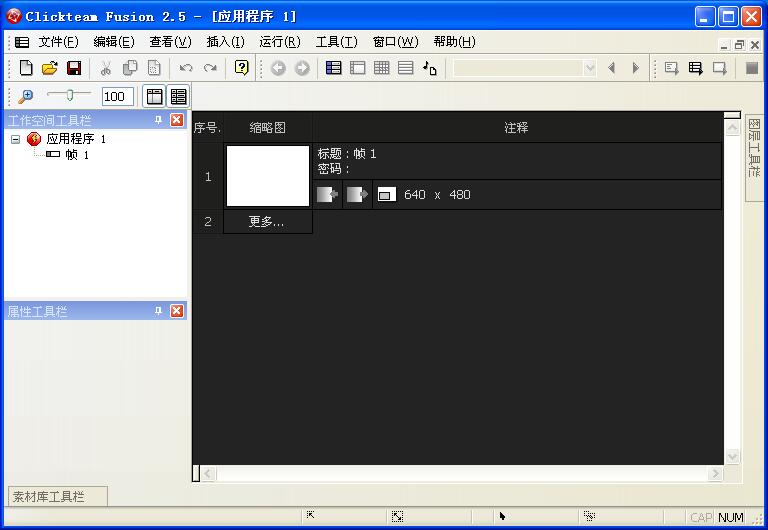Viewport: 768px width, 530px height.
Task: Click the Cut scissors icon
Action: 105,68
